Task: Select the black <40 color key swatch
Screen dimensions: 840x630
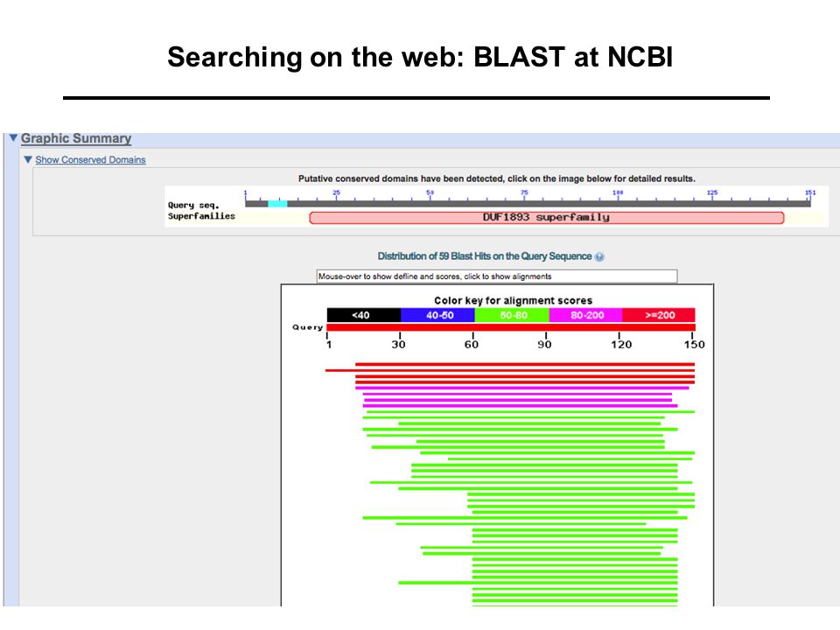Action: pos(364,315)
